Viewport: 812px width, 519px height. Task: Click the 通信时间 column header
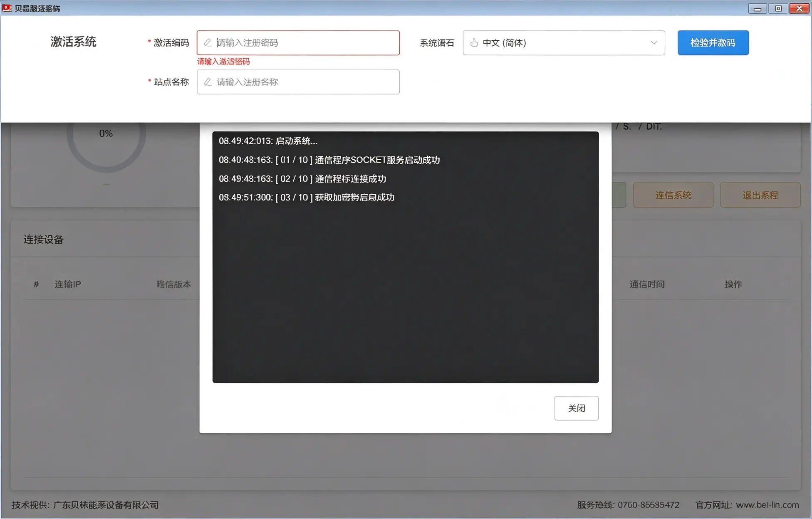click(x=647, y=284)
